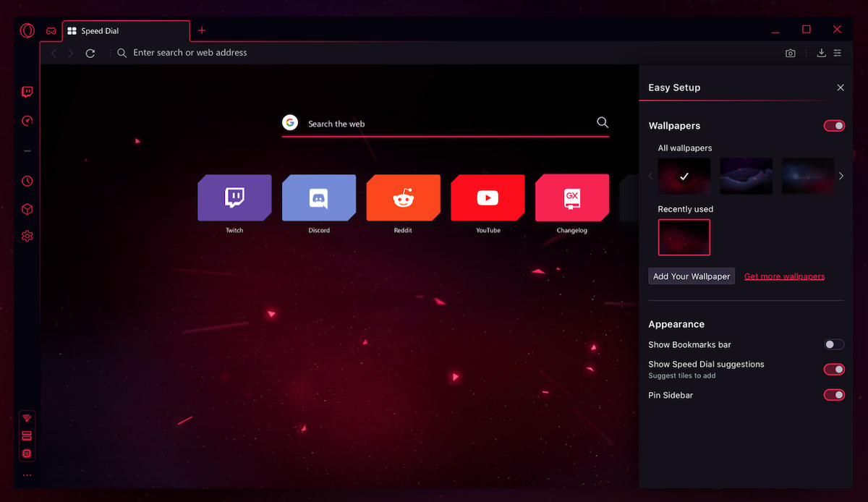Open the Network limiter wifi icon
This screenshot has width=868, height=502.
(x=27, y=418)
